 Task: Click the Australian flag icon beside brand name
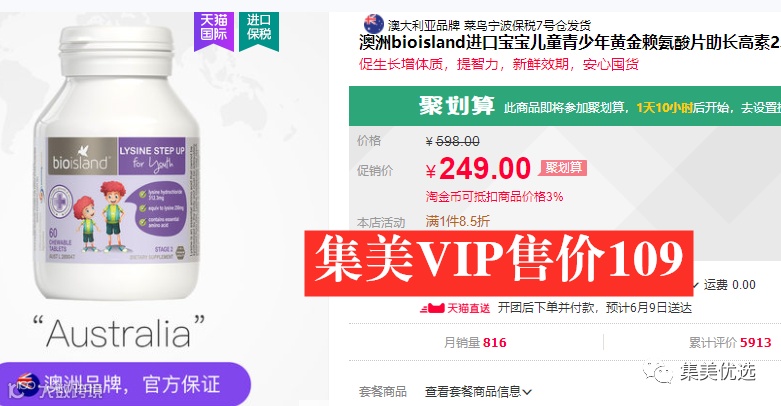[x=374, y=23]
